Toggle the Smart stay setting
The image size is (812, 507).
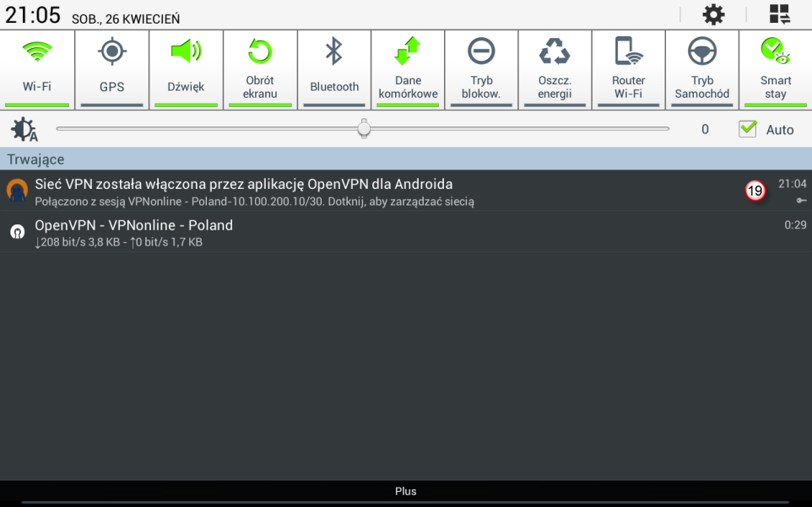[775, 69]
